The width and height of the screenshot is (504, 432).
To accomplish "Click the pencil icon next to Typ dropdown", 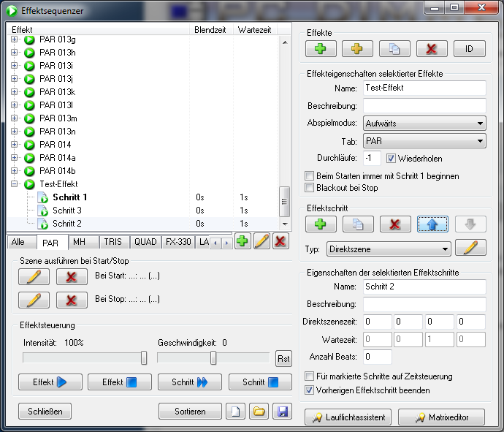I will 470,249.
